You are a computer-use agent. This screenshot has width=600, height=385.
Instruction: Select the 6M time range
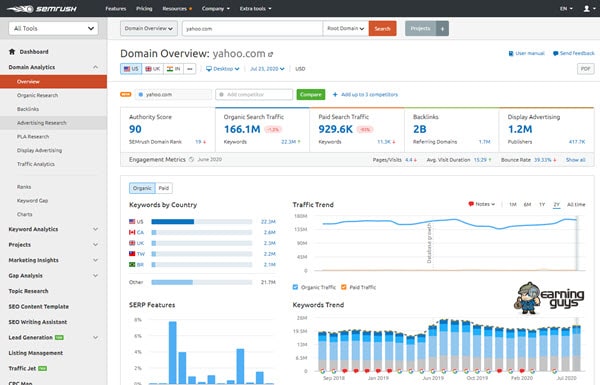tap(527, 204)
